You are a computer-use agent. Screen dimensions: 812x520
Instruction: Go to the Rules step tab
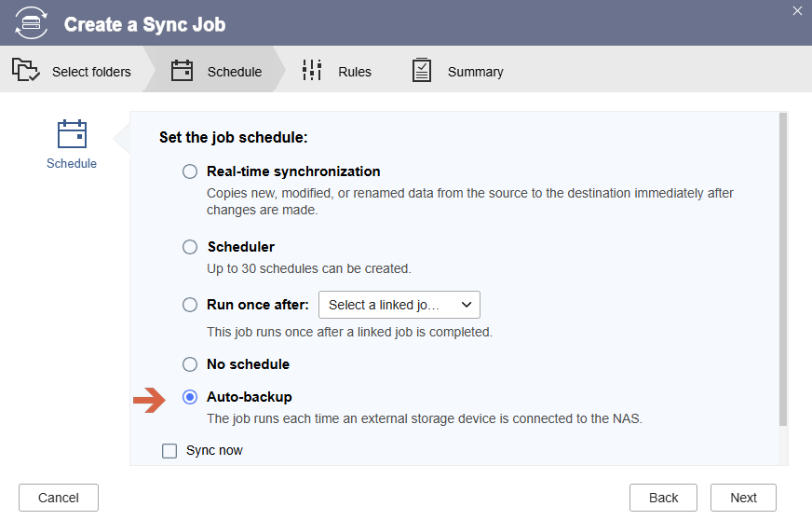[x=354, y=72]
